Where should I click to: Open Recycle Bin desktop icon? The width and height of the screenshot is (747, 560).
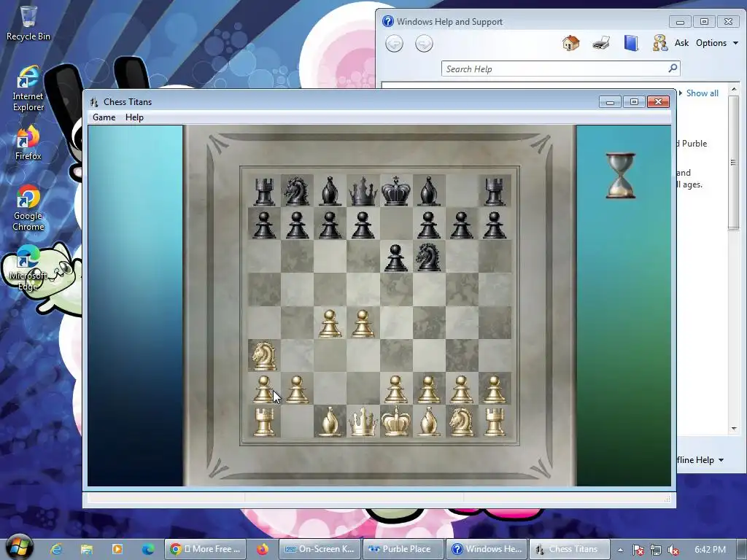28,23
